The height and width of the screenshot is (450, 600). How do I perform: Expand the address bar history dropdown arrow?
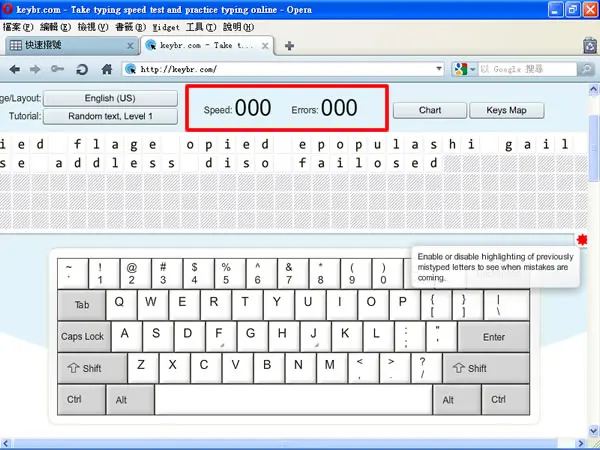439,69
